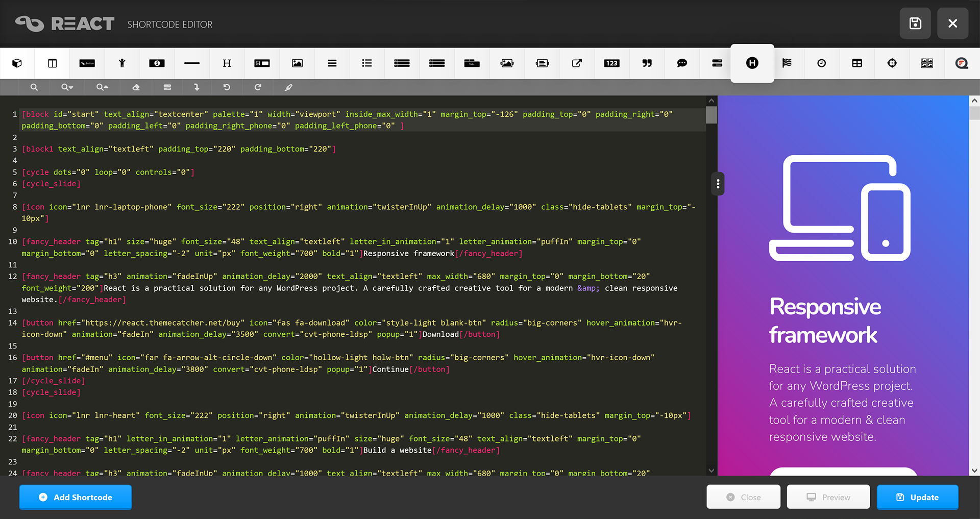980x519 pixels.
Task: Click the Preview button
Action: click(828, 497)
